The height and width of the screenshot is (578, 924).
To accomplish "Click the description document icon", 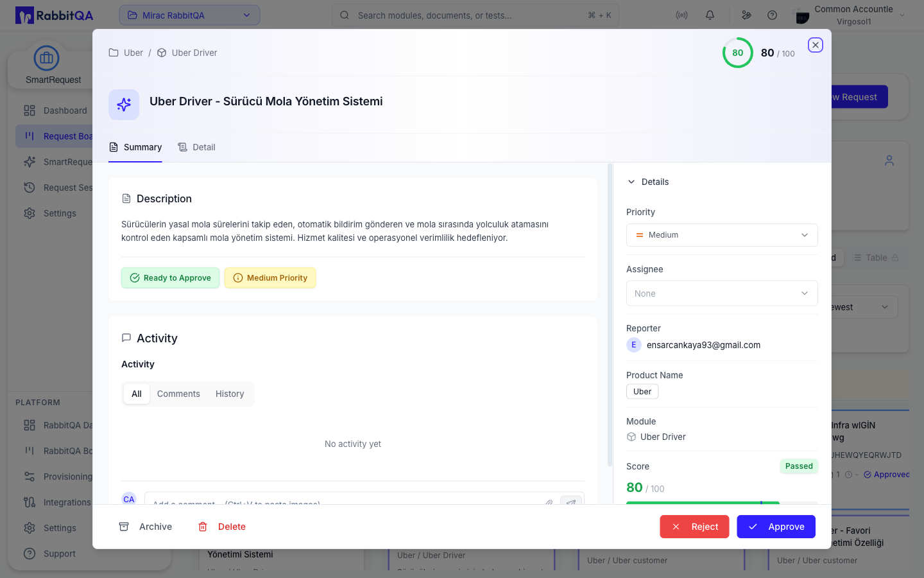I will pos(126,199).
